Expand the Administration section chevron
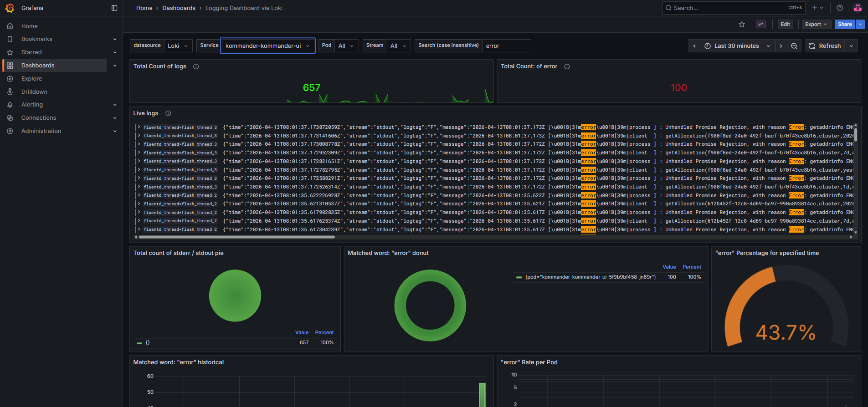The width and height of the screenshot is (868, 407). 115,131
